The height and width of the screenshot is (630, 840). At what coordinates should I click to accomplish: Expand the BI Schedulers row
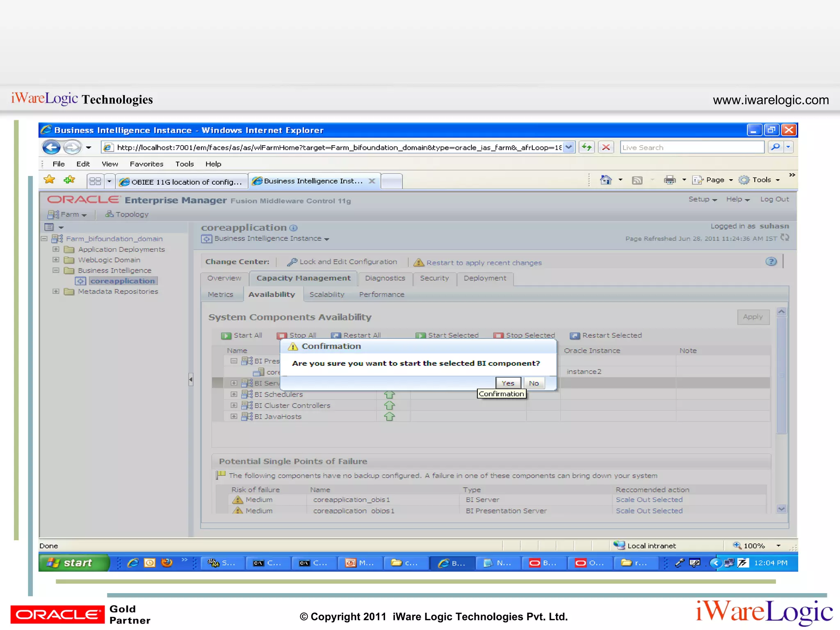(234, 394)
